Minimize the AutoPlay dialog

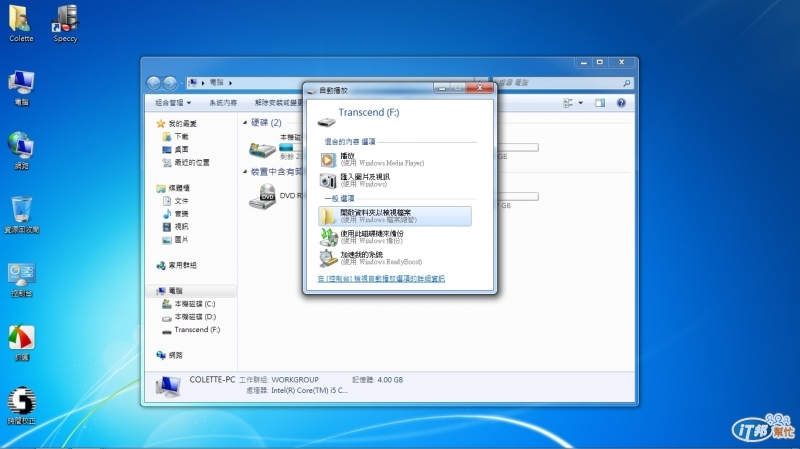pyautogui.click(x=442, y=88)
